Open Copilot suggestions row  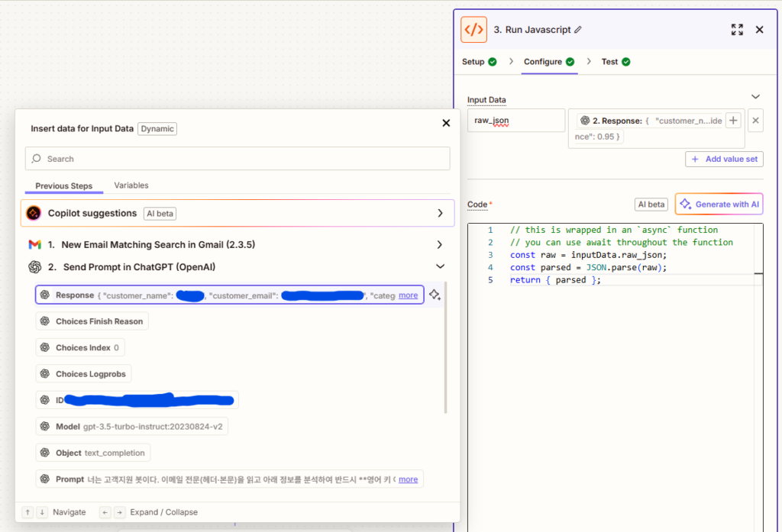[x=238, y=213]
